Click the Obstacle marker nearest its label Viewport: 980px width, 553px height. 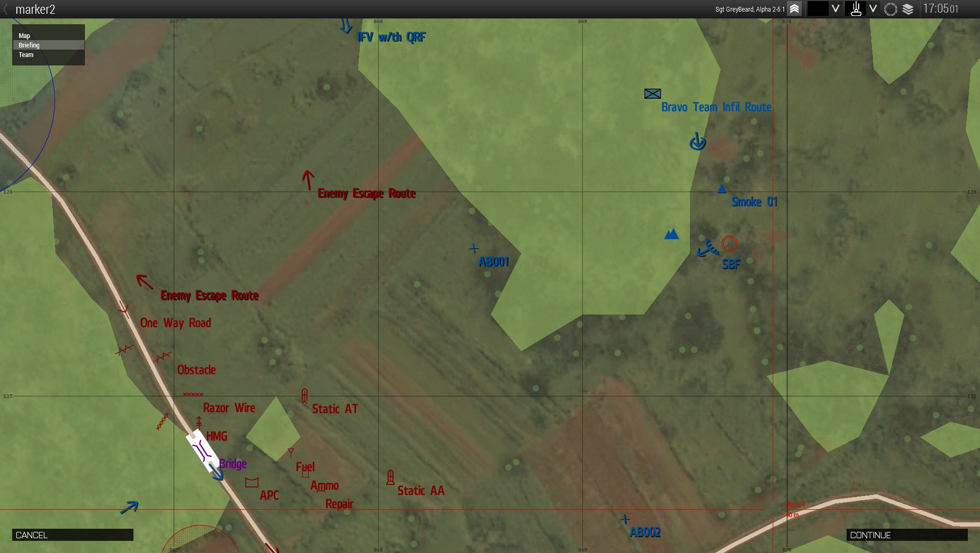pyautogui.click(x=162, y=357)
